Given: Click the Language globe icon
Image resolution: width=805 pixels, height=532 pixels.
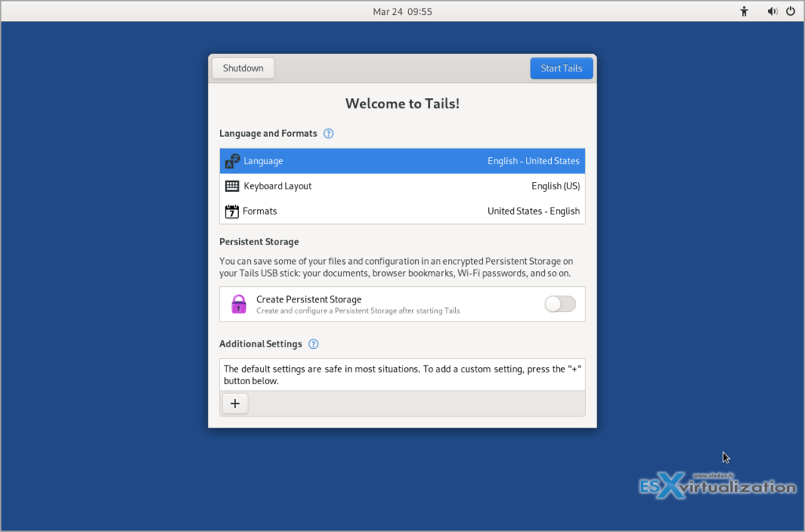Looking at the screenshot, I should (x=232, y=160).
